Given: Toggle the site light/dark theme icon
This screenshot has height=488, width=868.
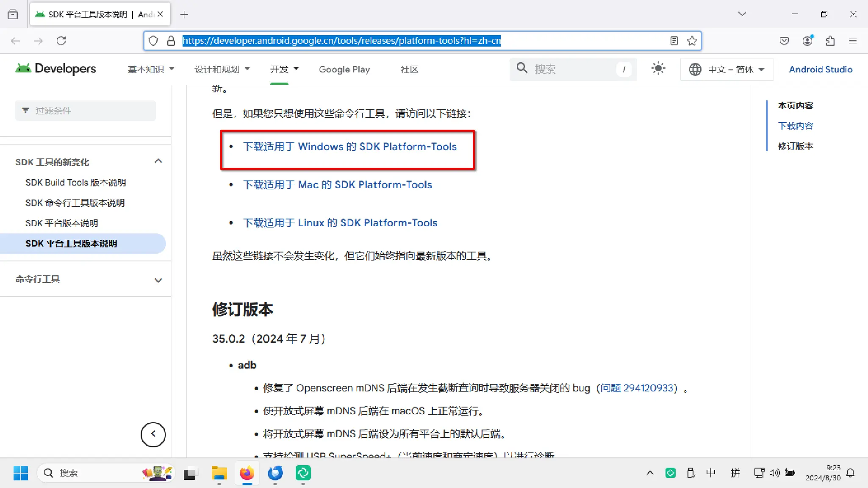Looking at the screenshot, I should click(658, 69).
